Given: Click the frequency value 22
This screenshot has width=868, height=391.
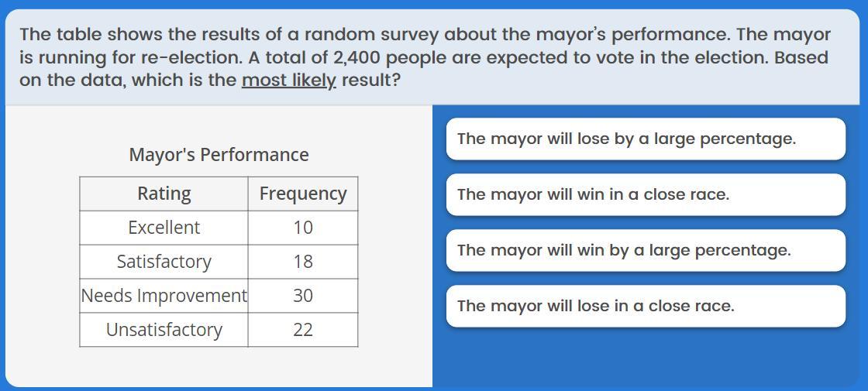Looking at the screenshot, I should [303, 330].
